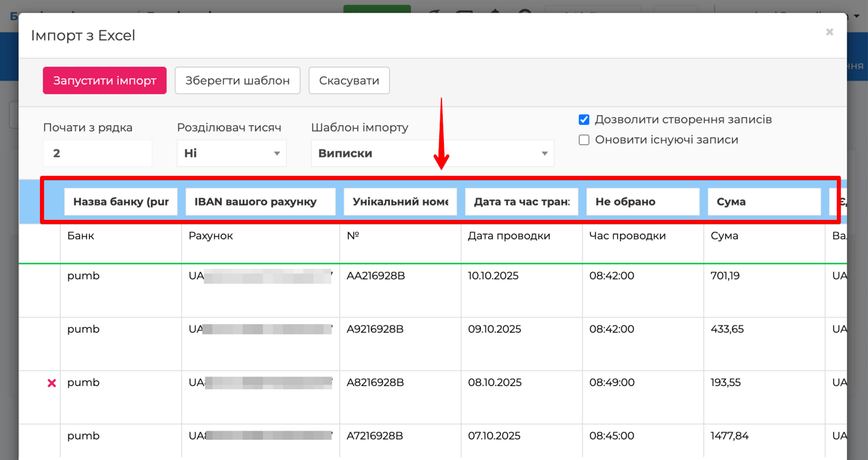Click the AA216928B number cell
Screen dimensions: 868x460
(376, 276)
